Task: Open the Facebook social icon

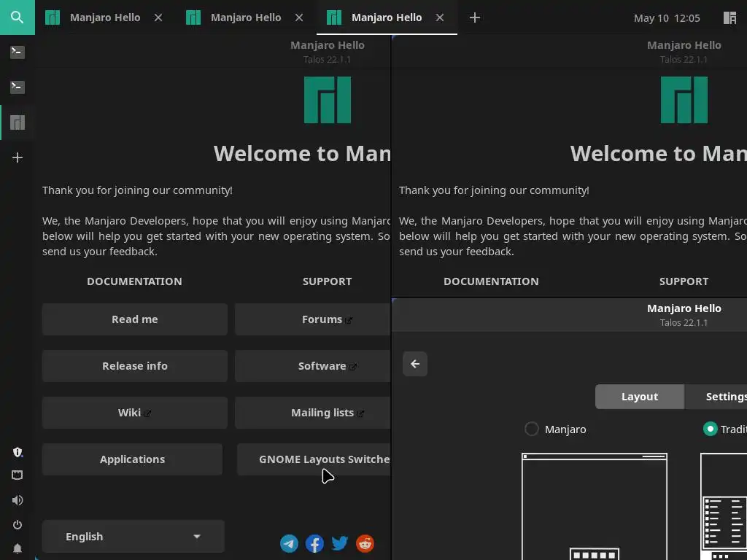Action: coord(314,543)
